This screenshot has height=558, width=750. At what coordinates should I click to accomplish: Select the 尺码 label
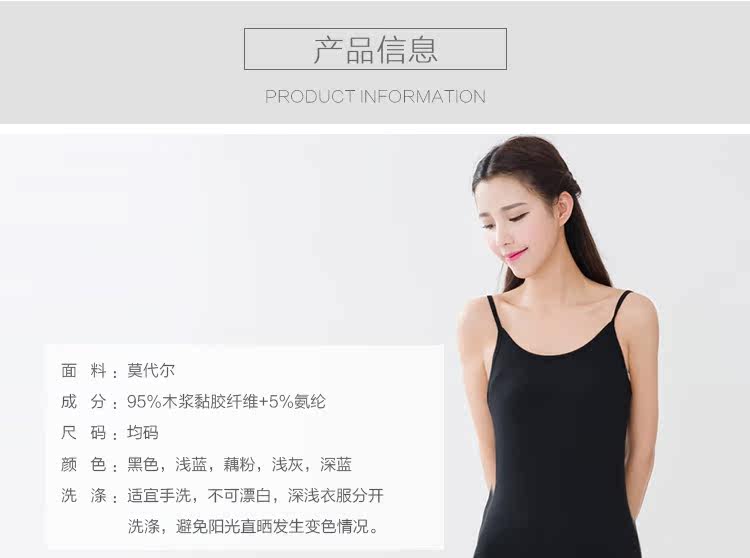84,433
